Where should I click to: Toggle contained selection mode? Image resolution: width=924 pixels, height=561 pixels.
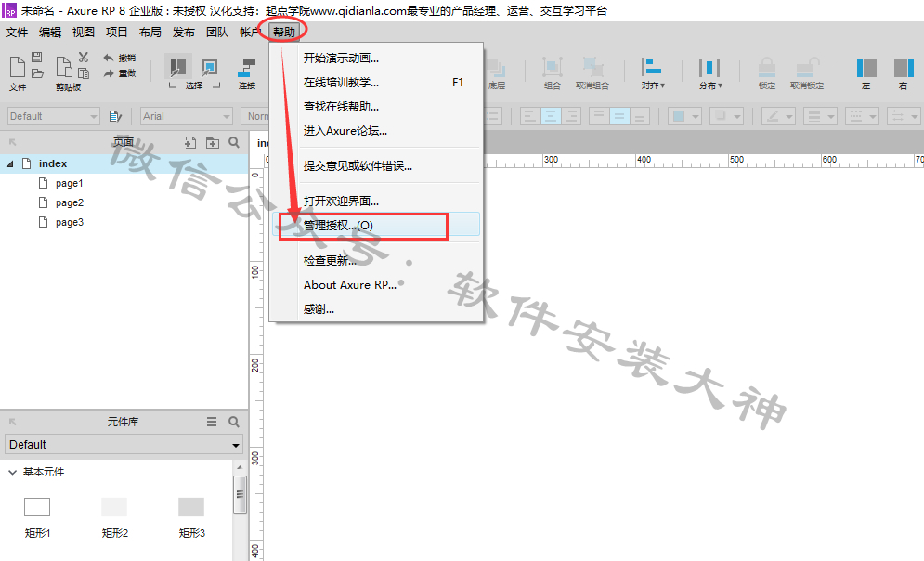(209, 67)
